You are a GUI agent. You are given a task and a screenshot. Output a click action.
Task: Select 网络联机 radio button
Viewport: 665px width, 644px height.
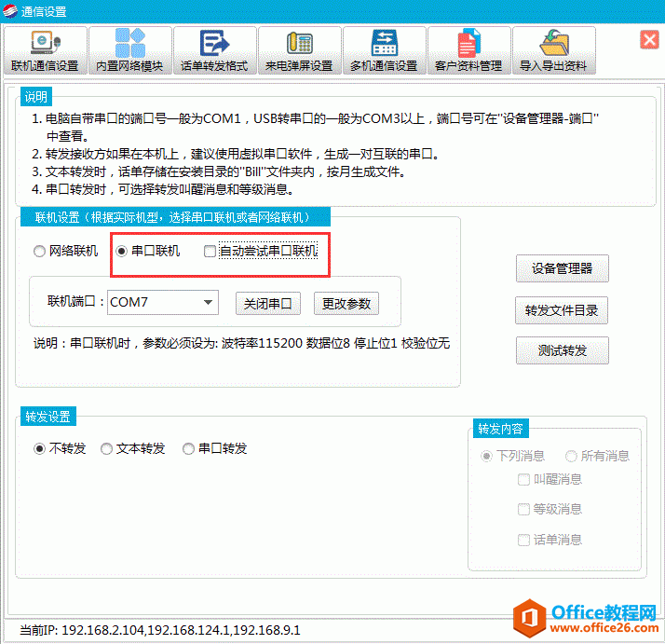[39, 252]
